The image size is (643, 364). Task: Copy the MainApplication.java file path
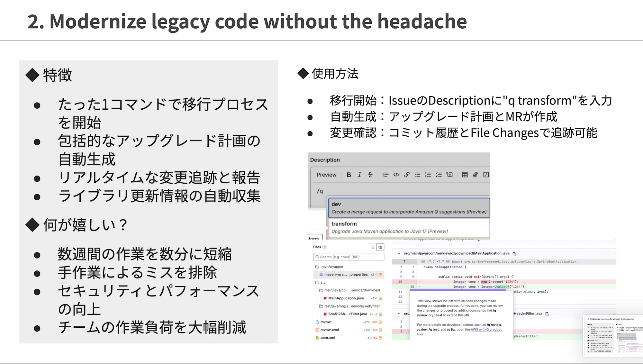tap(514, 253)
